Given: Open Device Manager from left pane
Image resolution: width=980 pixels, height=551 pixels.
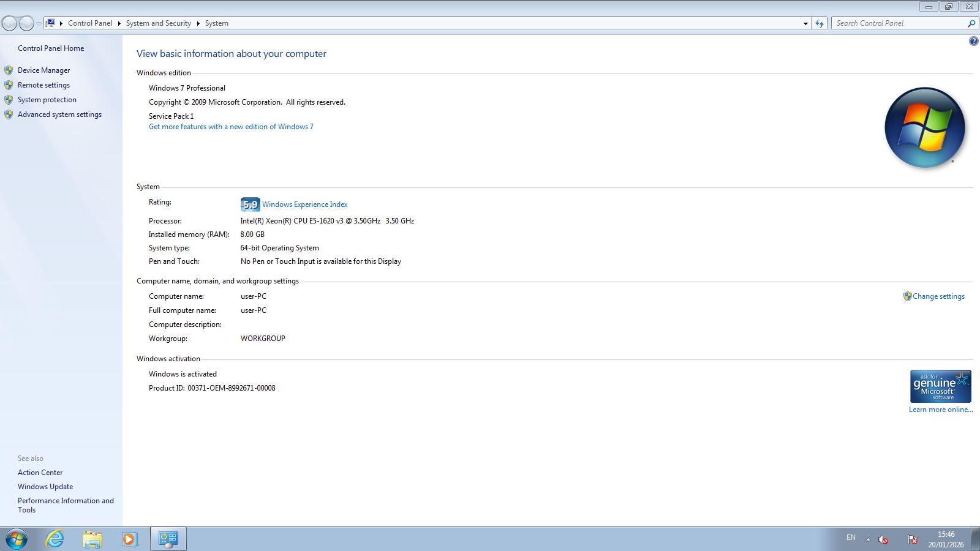Looking at the screenshot, I should [43, 70].
